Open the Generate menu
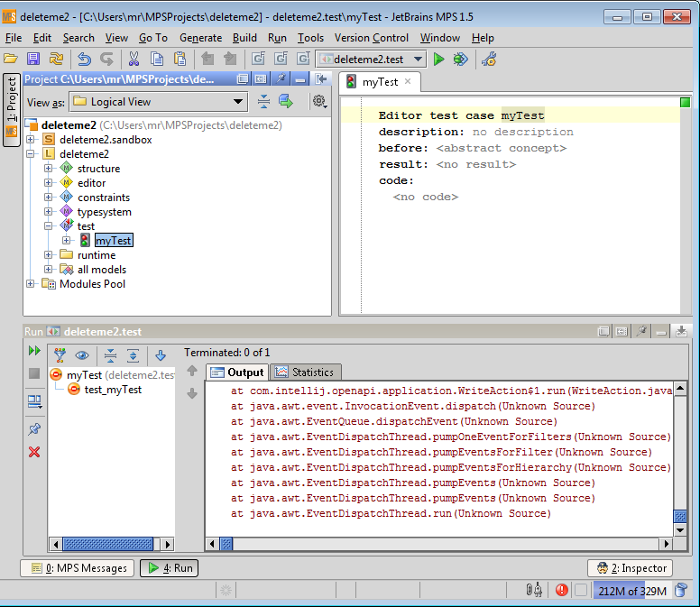The width and height of the screenshot is (700, 607). (x=200, y=38)
